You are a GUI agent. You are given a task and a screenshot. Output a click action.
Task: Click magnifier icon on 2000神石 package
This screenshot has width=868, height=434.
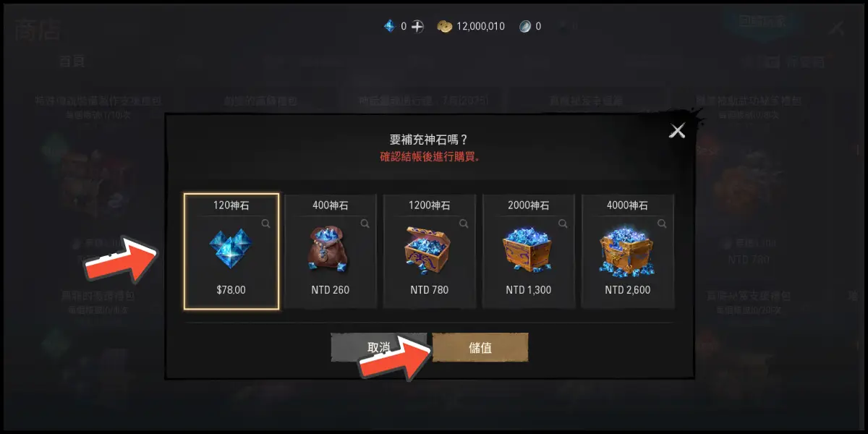[563, 224]
